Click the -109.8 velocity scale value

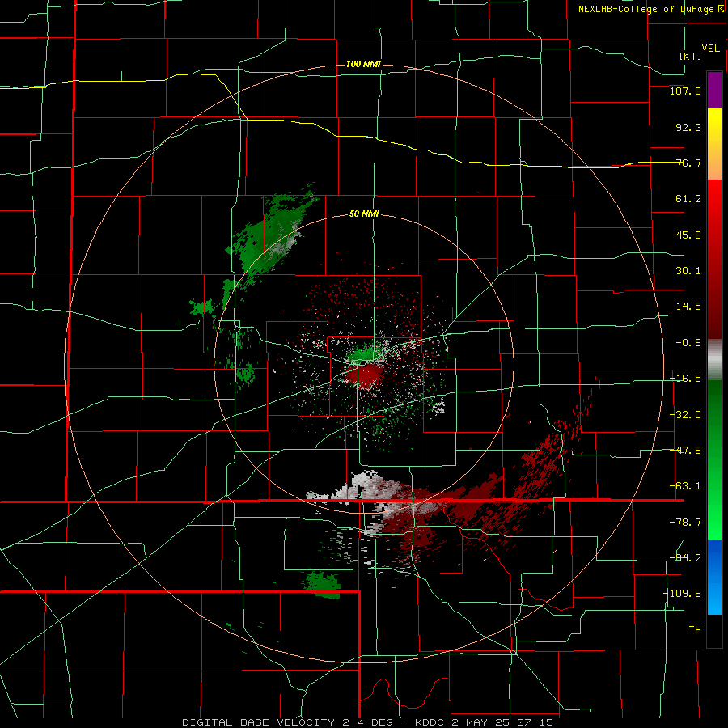point(682,594)
